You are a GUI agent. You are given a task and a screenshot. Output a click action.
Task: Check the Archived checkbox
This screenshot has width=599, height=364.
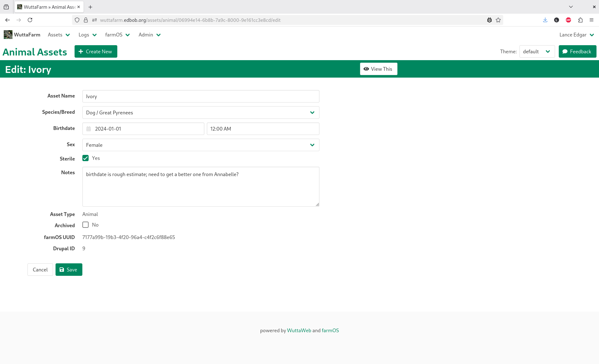pos(85,224)
